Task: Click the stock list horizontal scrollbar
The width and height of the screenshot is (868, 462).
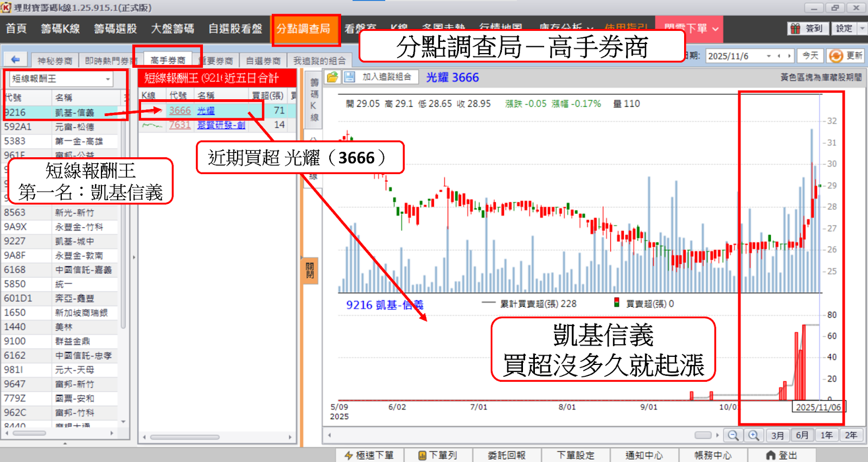Action: (185, 437)
